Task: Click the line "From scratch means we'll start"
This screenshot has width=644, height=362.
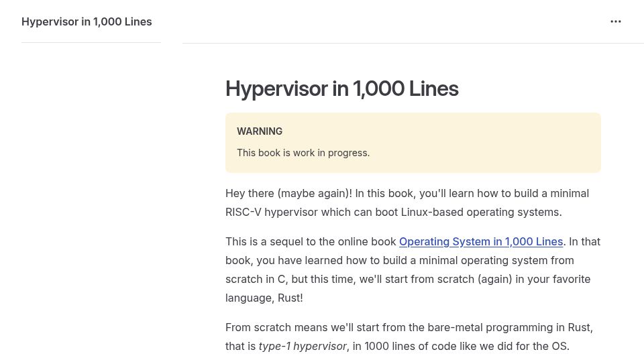Action: [409, 328]
